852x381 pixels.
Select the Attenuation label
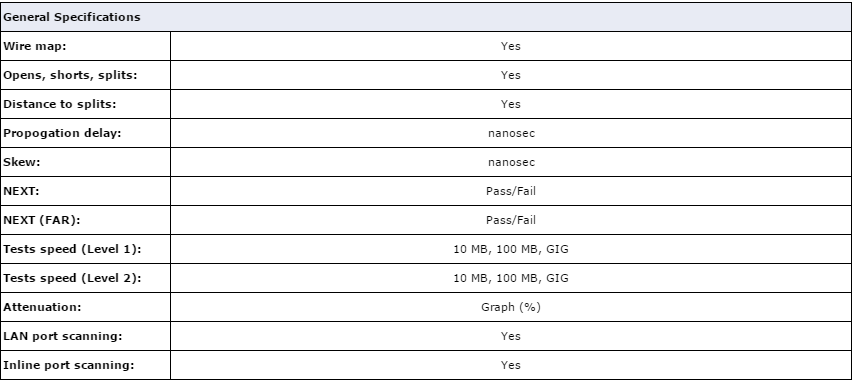42,307
